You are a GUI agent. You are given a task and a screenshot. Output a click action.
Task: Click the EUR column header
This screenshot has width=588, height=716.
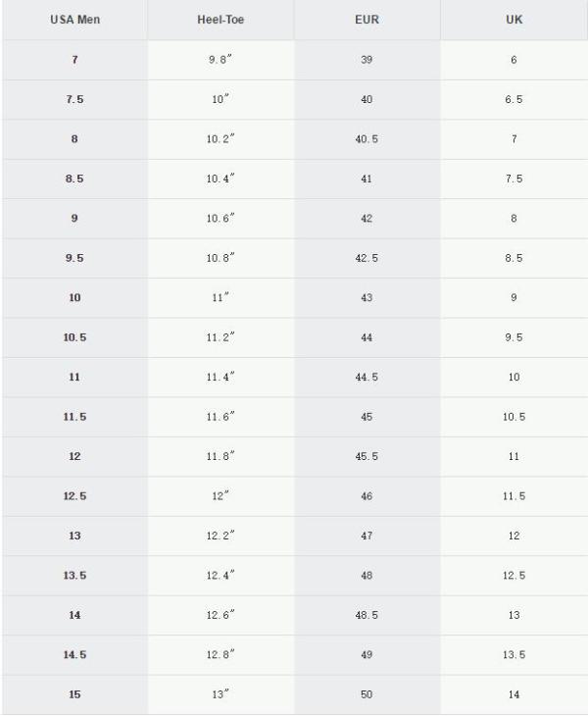[367, 21]
